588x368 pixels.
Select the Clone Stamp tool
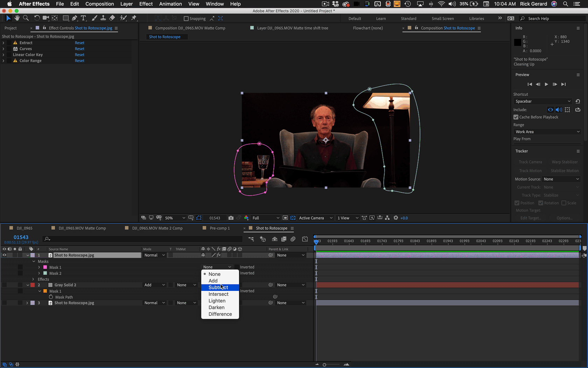click(x=103, y=18)
